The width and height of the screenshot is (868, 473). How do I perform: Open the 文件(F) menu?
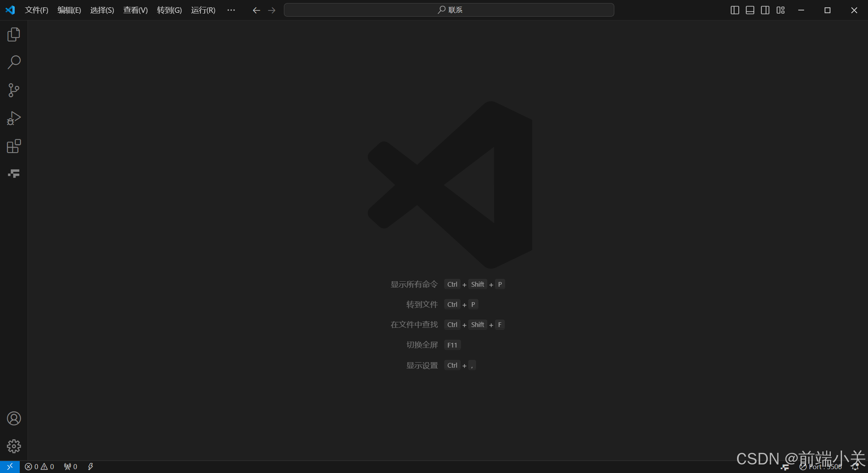pos(36,10)
